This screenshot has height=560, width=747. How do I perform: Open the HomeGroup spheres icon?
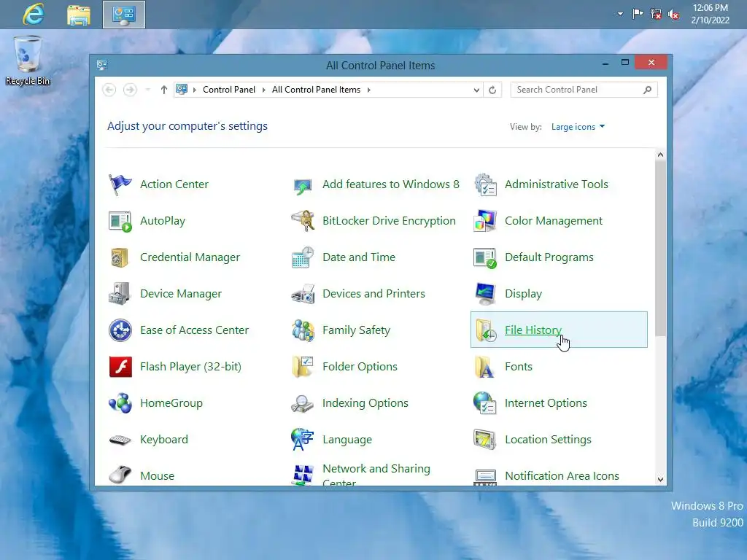coord(120,403)
